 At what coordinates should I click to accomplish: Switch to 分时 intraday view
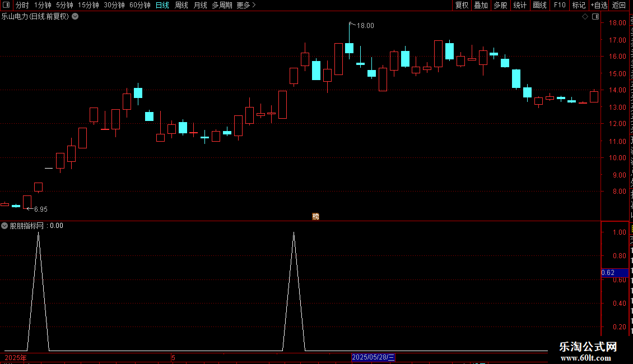coord(22,5)
